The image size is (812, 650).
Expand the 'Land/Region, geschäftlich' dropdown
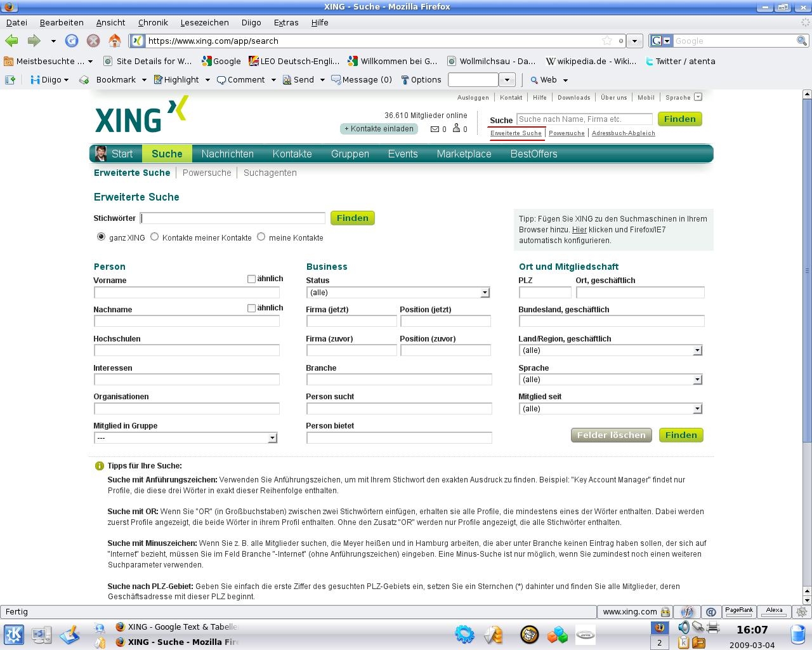pos(610,350)
